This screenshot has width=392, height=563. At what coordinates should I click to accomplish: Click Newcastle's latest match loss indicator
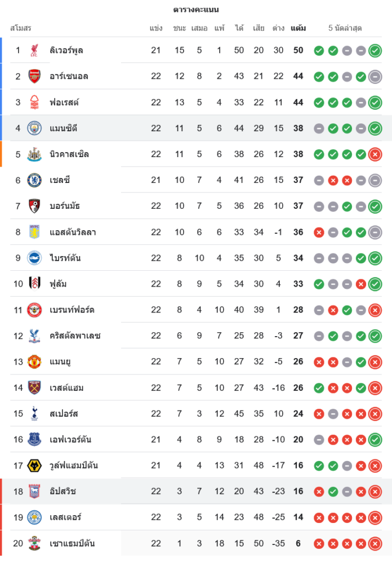pyautogui.click(x=375, y=154)
